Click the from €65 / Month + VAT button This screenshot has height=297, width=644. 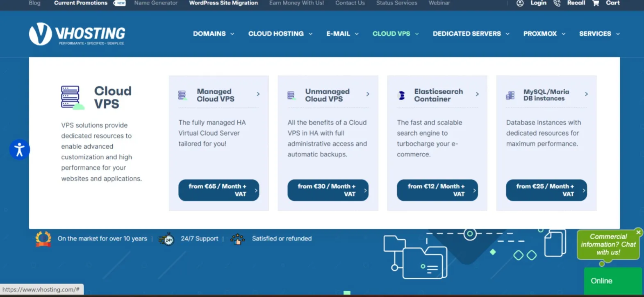pyautogui.click(x=218, y=190)
